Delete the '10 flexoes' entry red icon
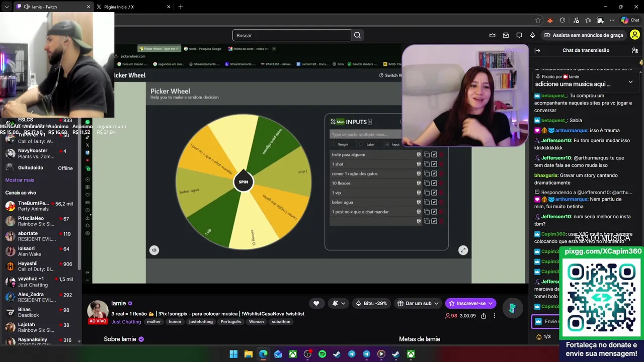Viewport: 644px width, 362px height. pos(441,183)
